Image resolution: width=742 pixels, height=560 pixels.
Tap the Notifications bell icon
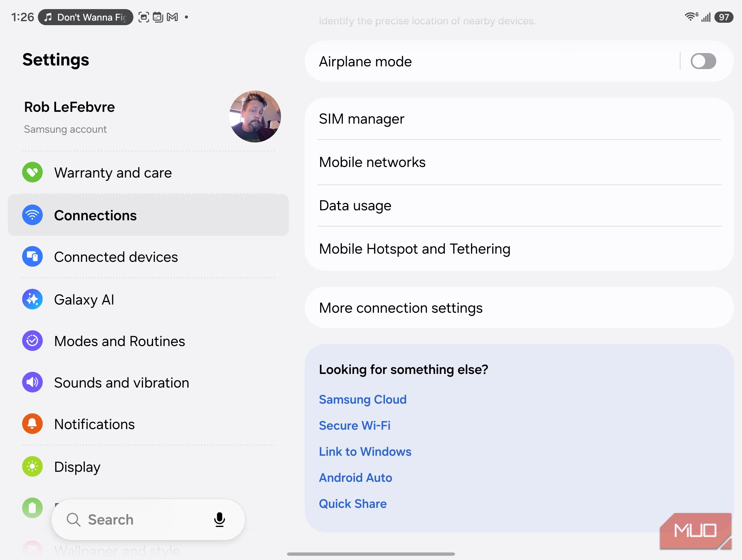32,424
